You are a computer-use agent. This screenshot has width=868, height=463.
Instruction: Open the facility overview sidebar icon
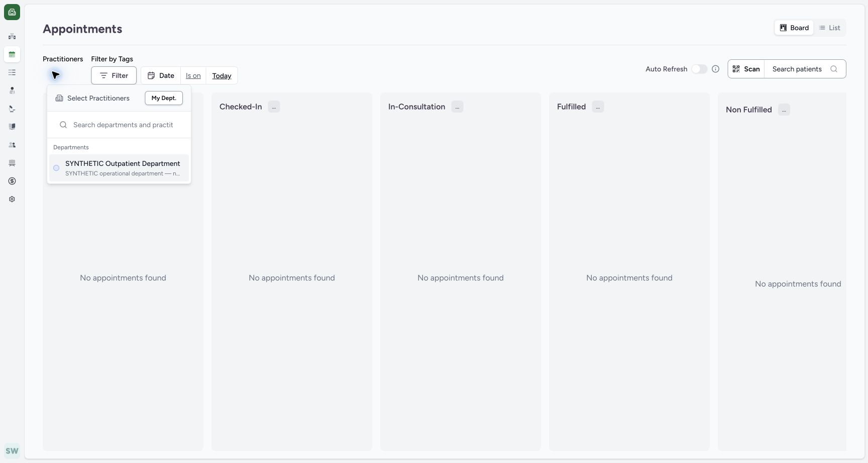[x=12, y=36]
